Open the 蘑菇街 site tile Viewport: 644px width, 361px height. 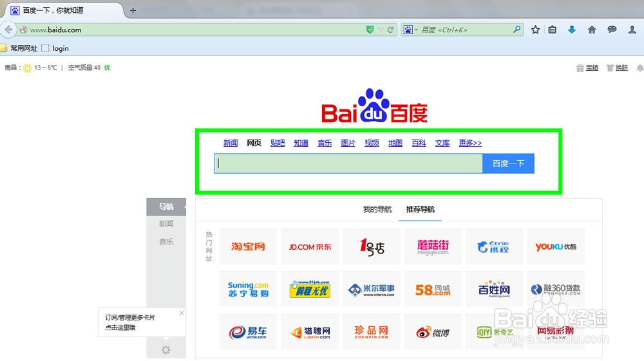click(x=433, y=246)
